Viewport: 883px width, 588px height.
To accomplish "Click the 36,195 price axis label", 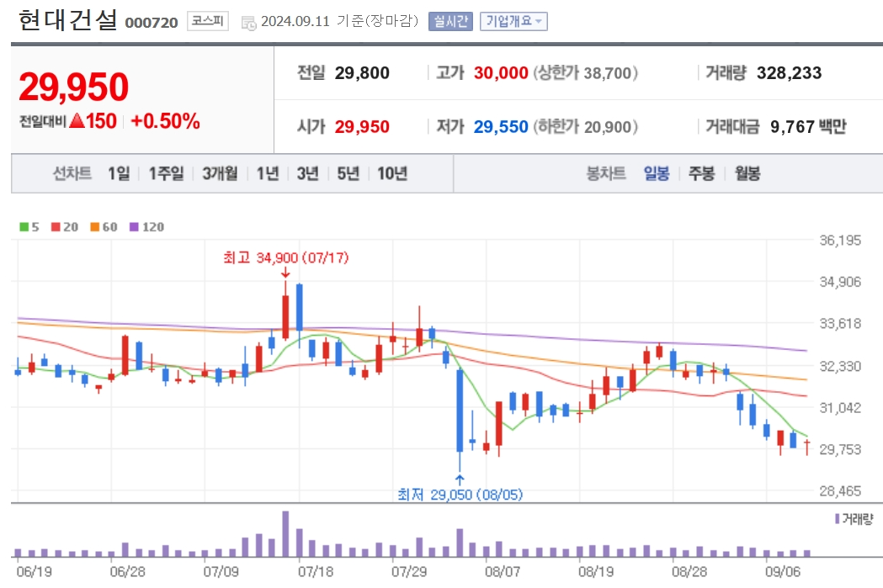I will click(840, 241).
